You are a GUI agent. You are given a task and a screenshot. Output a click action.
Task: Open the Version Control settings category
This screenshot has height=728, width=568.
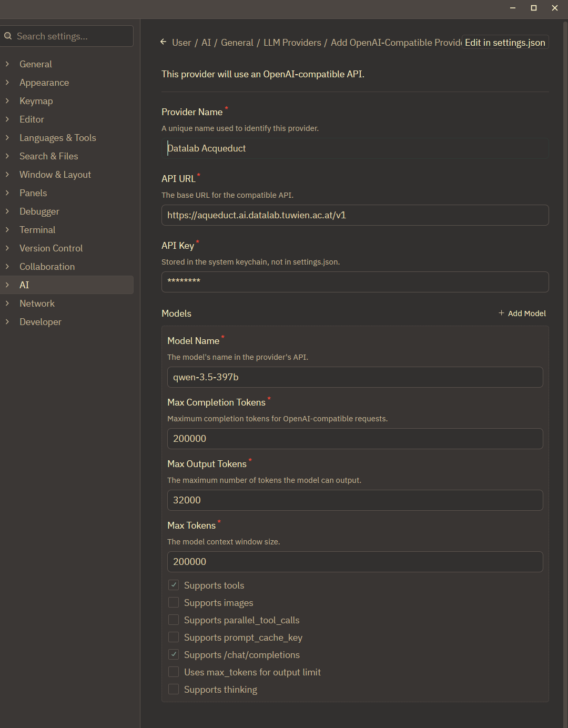(x=67, y=248)
